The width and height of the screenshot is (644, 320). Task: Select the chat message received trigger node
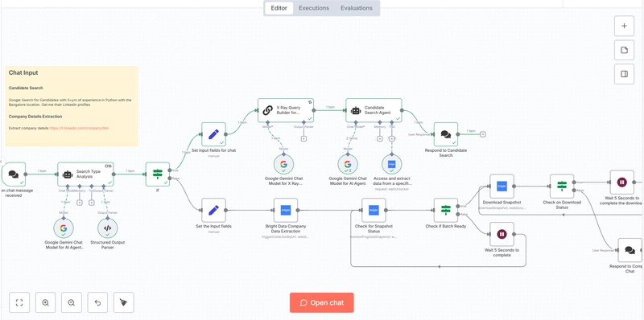[14, 174]
